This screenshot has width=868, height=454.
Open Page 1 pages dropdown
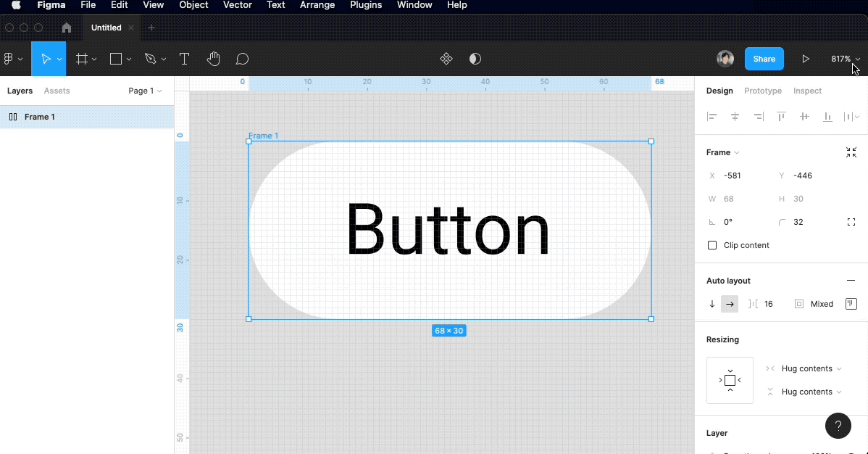point(145,91)
